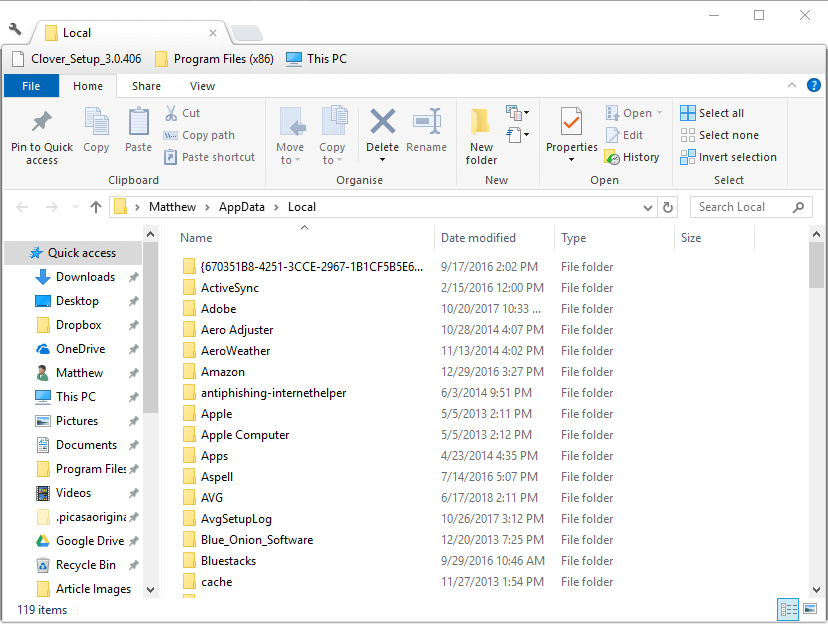Select the Aero Adjuster folder
The width and height of the screenshot is (828, 624).
click(x=237, y=330)
